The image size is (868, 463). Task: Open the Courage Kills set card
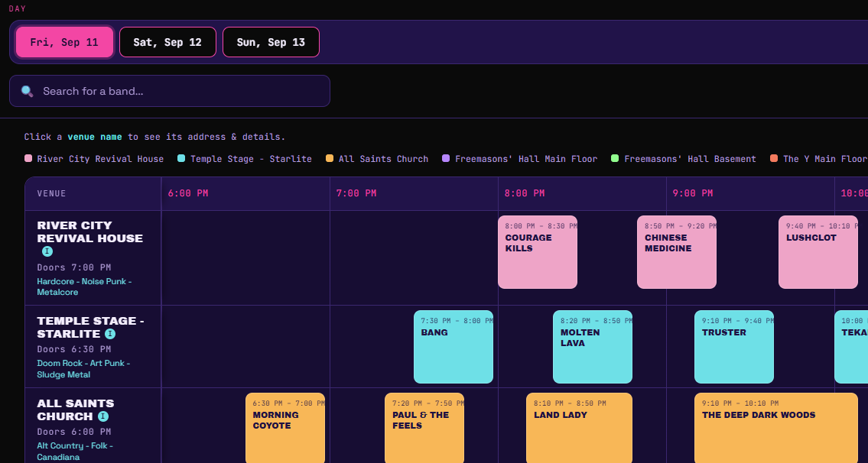point(538,252)
